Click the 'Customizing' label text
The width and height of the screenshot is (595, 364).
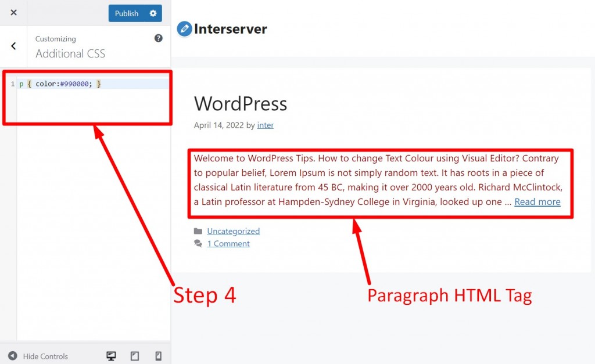coord(55,39)
